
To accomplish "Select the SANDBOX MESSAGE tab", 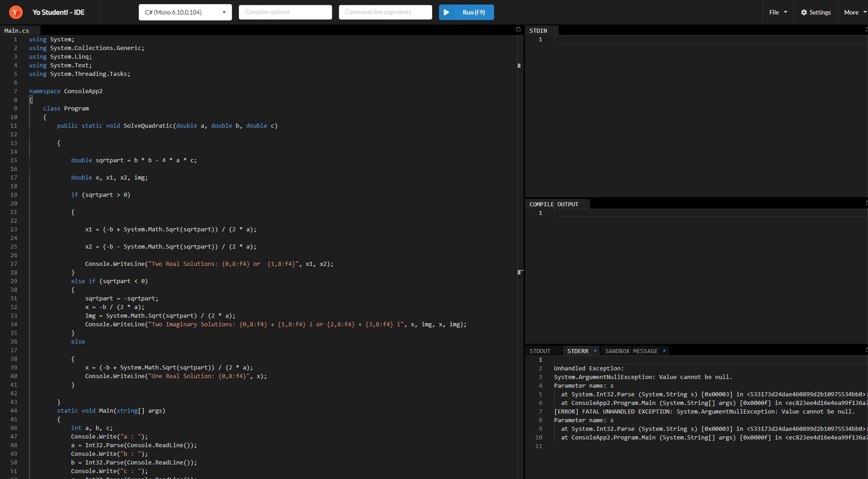I will (631, 351).
